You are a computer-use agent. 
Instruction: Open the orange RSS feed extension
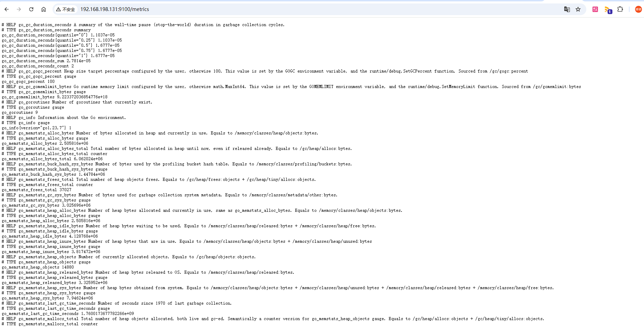coord(608,10)
